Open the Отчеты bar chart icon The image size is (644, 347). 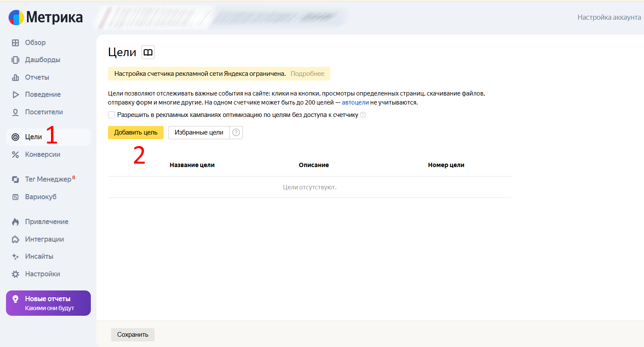pyautogui.click(x=15, y=78)
